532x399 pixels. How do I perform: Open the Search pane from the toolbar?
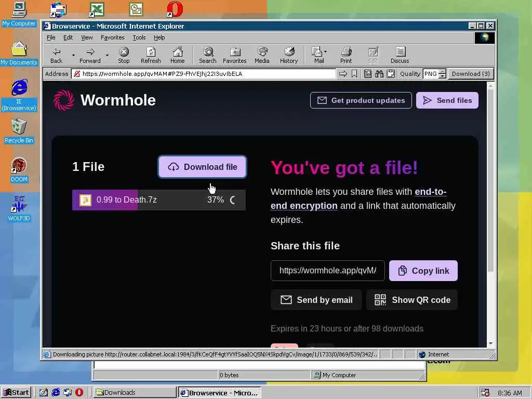(208, 55)
